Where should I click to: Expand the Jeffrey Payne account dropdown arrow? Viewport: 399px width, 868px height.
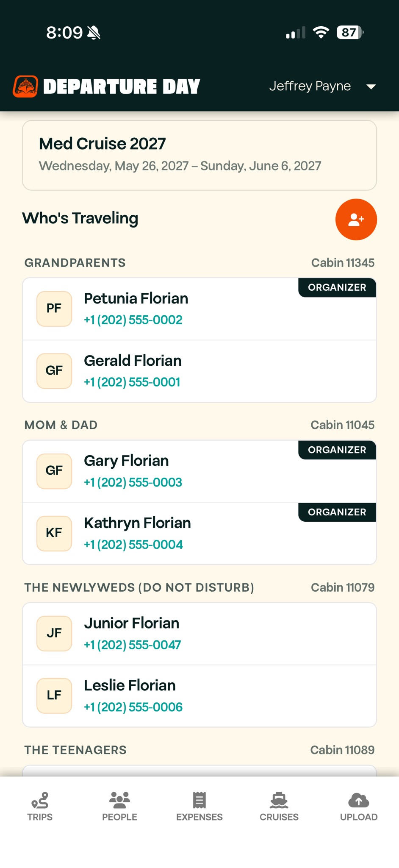(x=371, y=86)
